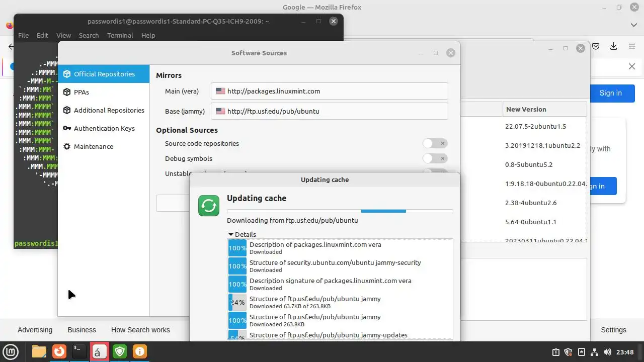Select row Structure of security.ubuntu.com/ubuntu jammy-security
This screenshot has width=644, height=362.
[340, 266]
